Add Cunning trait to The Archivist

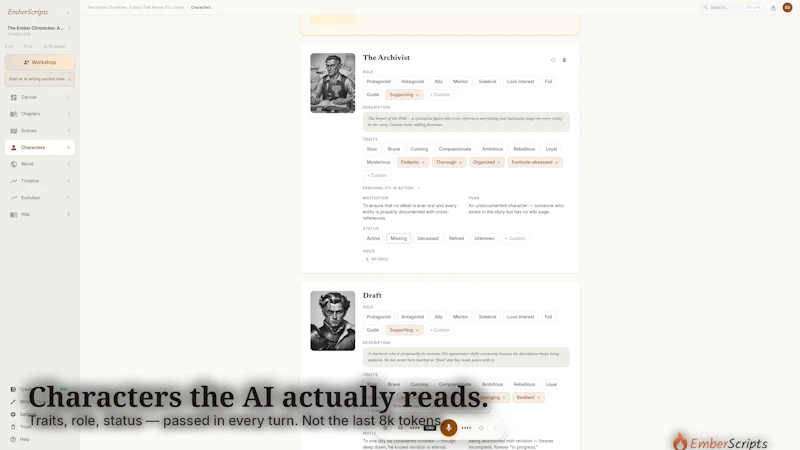(419, 149)
